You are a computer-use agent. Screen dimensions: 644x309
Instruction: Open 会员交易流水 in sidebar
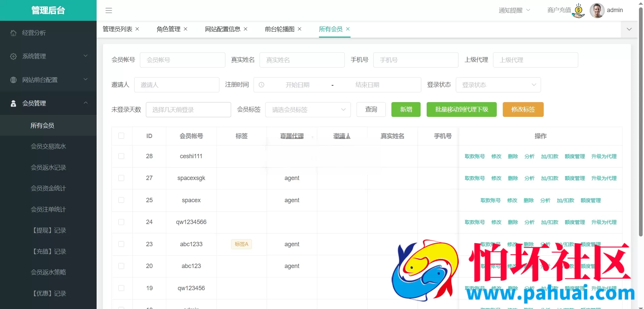(x=48, y=146)
